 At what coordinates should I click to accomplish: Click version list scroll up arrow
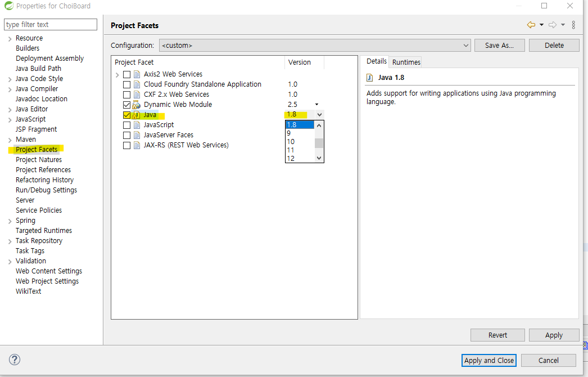tap(319, 125)
